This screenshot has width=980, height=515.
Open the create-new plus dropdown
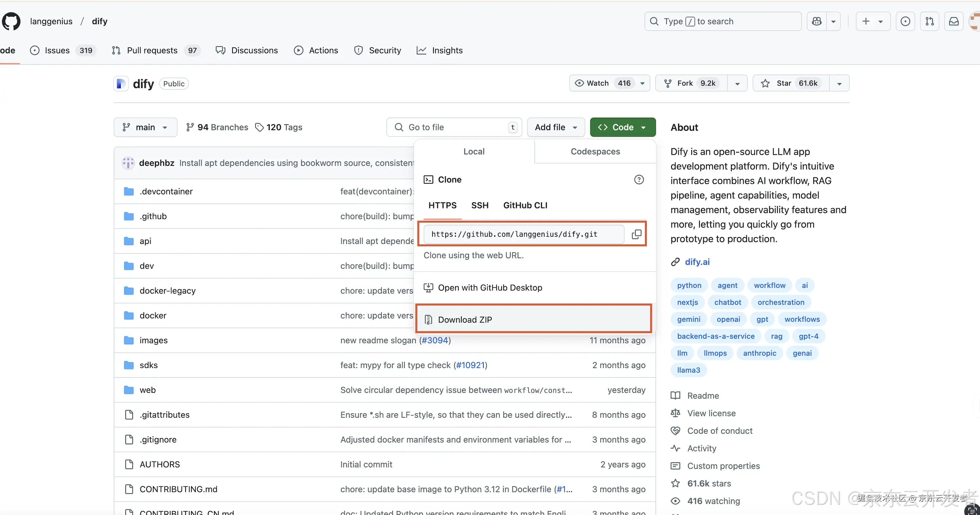pos(873,21)
